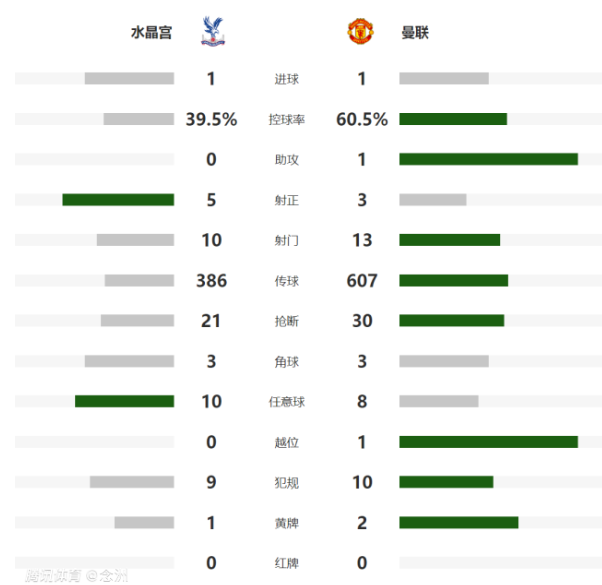Select the 曼联 team name
Viewport: 602px width, 585px height.
[x=415, y=33]
